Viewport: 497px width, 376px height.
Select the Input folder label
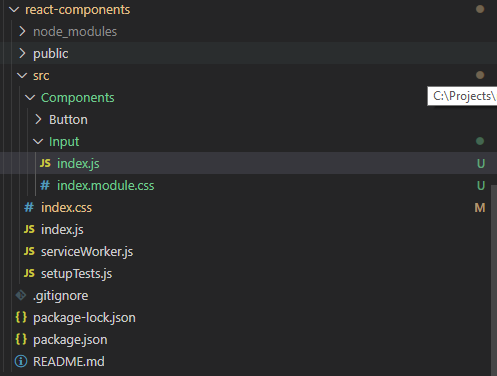64,142
